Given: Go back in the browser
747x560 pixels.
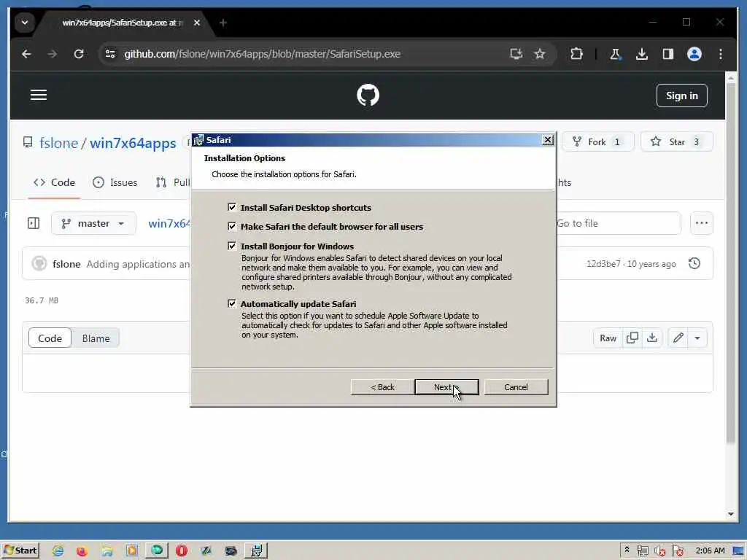Looking at the screenshot, I should coord(27,54).
